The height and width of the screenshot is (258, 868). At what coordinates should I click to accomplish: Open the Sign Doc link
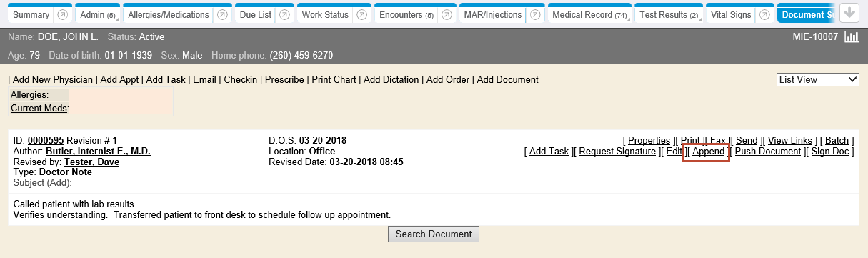pos(830,152)
